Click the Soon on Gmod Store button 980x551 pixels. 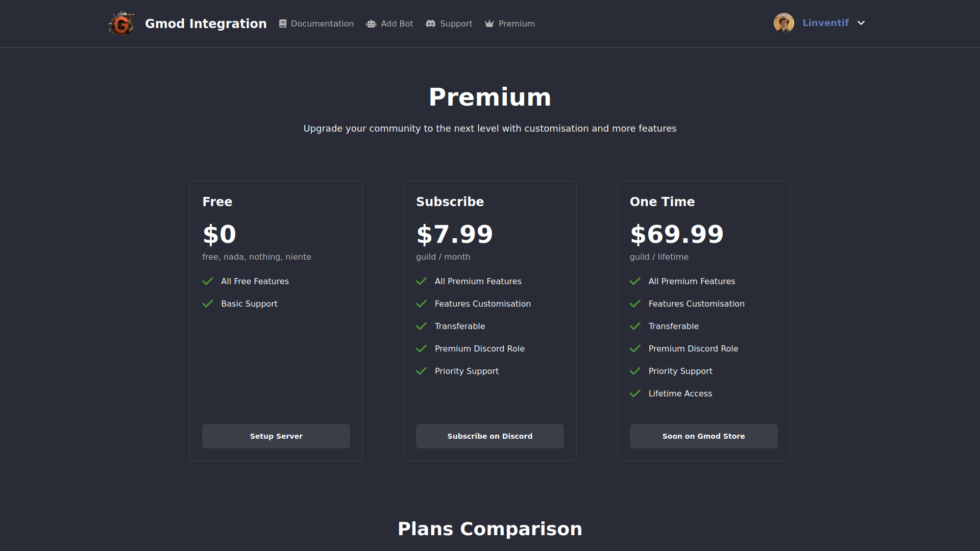(x=704, y=436)
